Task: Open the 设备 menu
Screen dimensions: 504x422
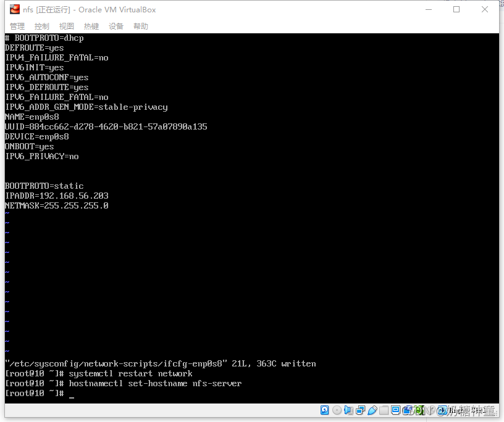Action: point(116,27)
